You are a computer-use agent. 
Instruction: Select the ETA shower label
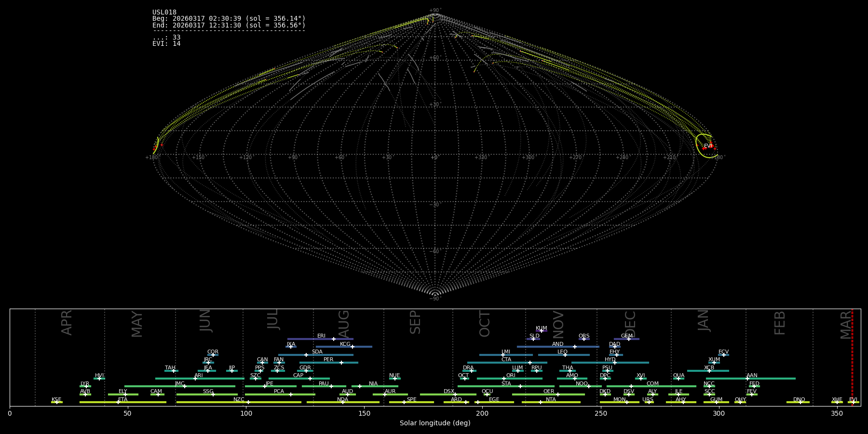click(x=123, y=400)
